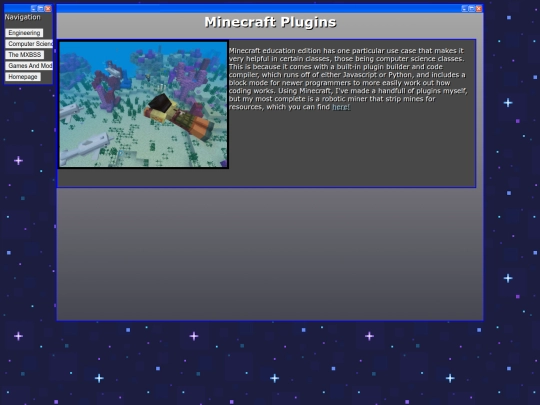The width and height of the screenshot is (540, 405).
Task: Follow the "here!" link in the paragraph
Action: coord(341,107)
